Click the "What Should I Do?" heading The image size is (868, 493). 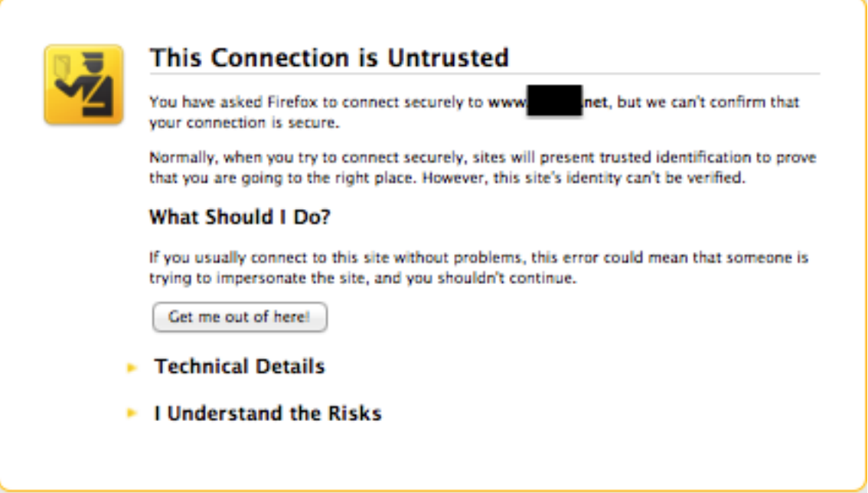pos(240,217)
